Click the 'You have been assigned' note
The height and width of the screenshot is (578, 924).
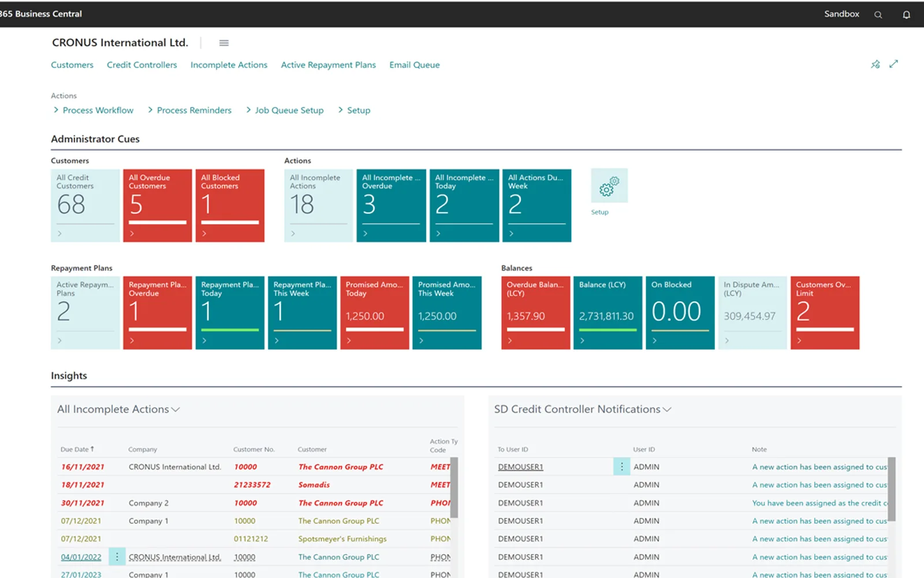click(819, 503)
